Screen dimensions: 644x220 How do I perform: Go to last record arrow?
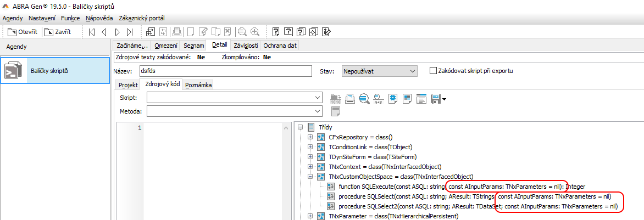130,32
